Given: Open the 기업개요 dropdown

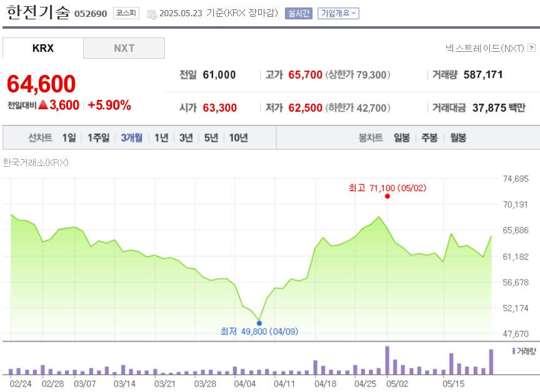Looking at the screenshot, I should click(x=338, y=13).
